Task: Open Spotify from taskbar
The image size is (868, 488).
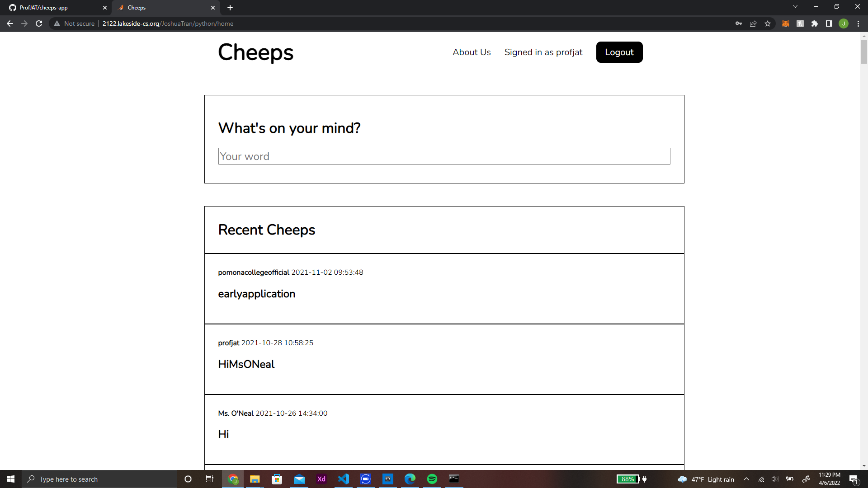Action: [432, 479]
